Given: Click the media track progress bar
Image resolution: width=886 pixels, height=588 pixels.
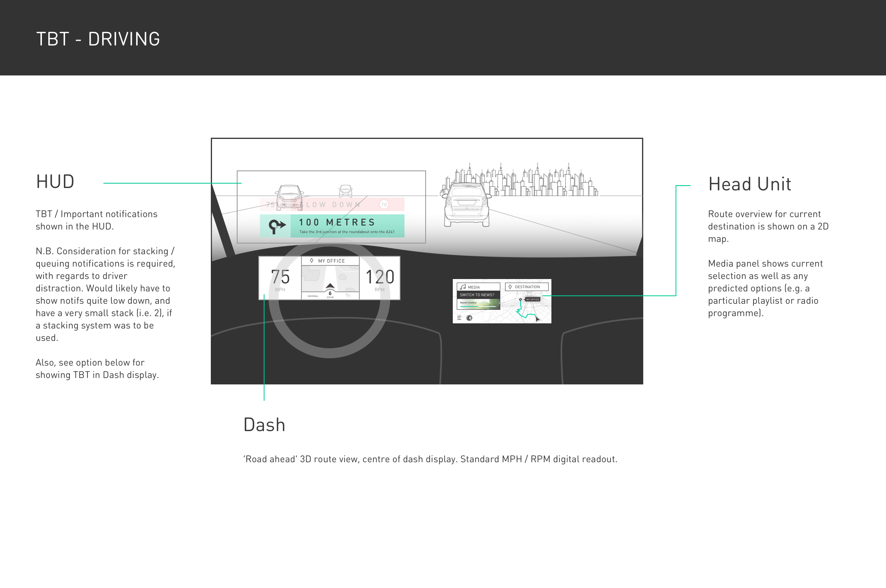Looking at the screenshot, I should (x=478, y=307).
